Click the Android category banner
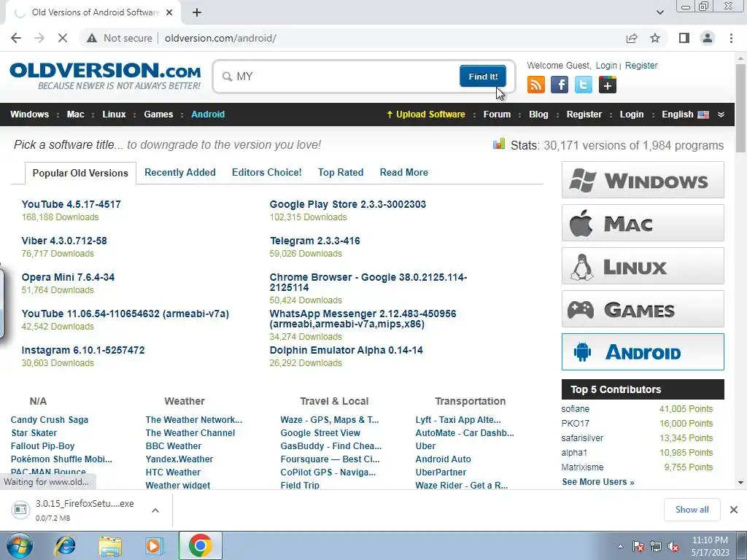 pos(643,352)
